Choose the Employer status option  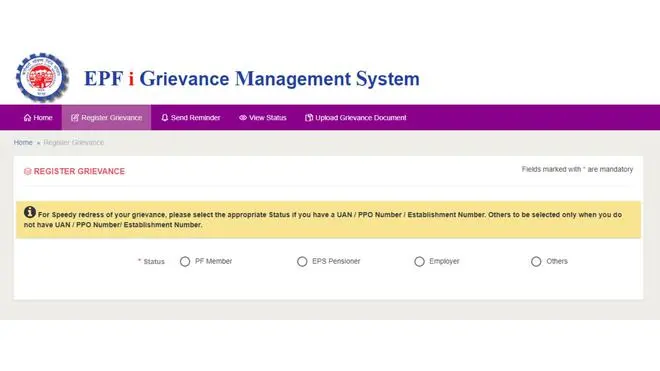tap(419, 262)
